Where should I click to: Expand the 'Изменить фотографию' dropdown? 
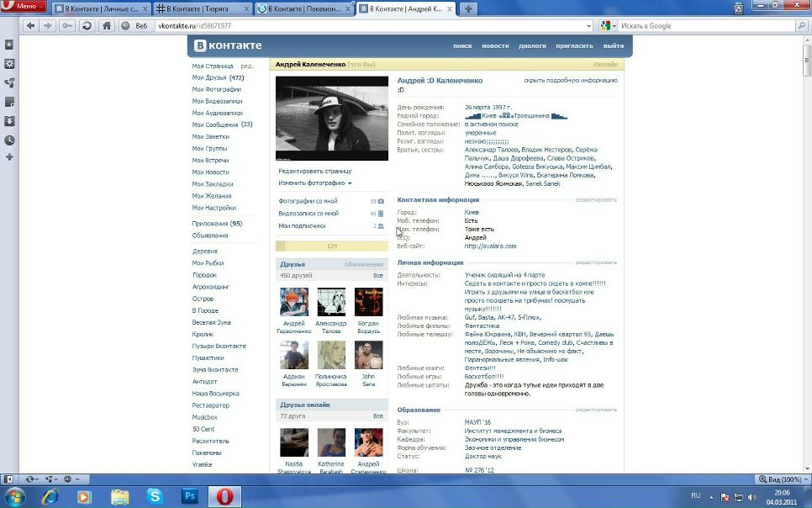(x=315, y=183)
